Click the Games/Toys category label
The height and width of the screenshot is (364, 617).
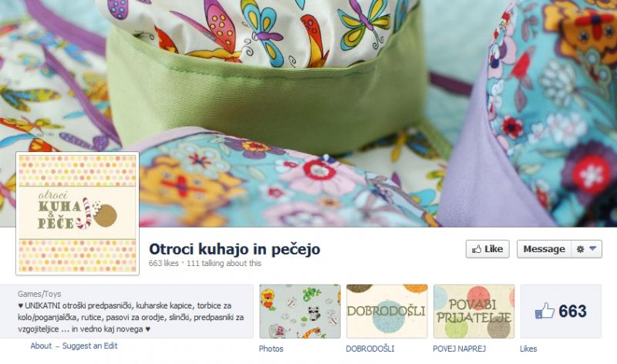[39, 294]
